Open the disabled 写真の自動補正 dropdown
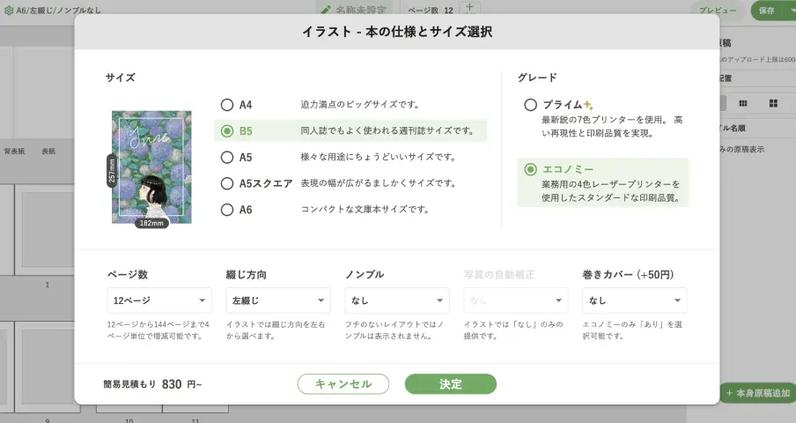Image resolution: width=796 pixels, height=423 pixels. tap(516, 300)
